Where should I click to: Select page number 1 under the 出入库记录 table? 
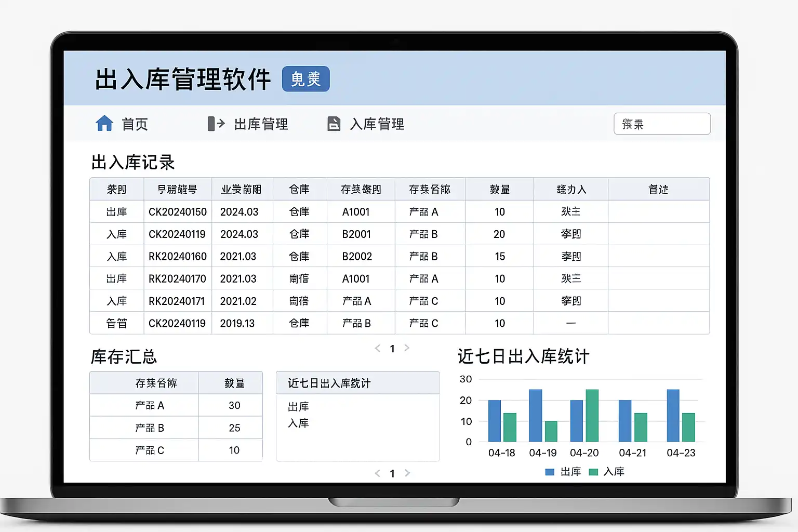(392, 349)
